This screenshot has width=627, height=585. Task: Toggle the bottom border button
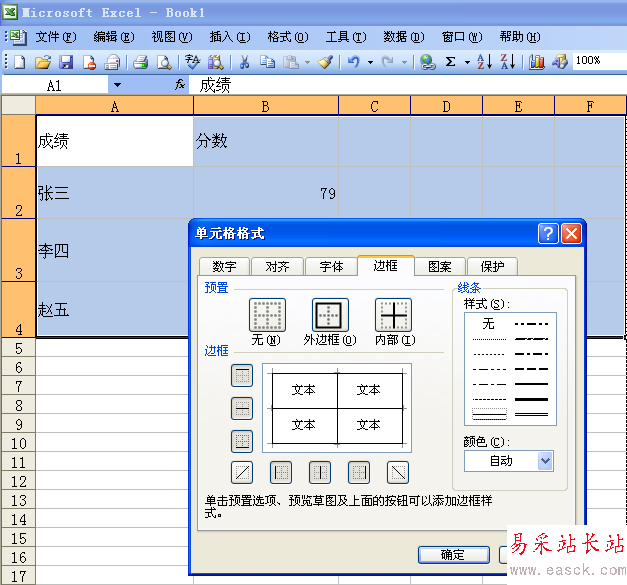coord(242,441)
